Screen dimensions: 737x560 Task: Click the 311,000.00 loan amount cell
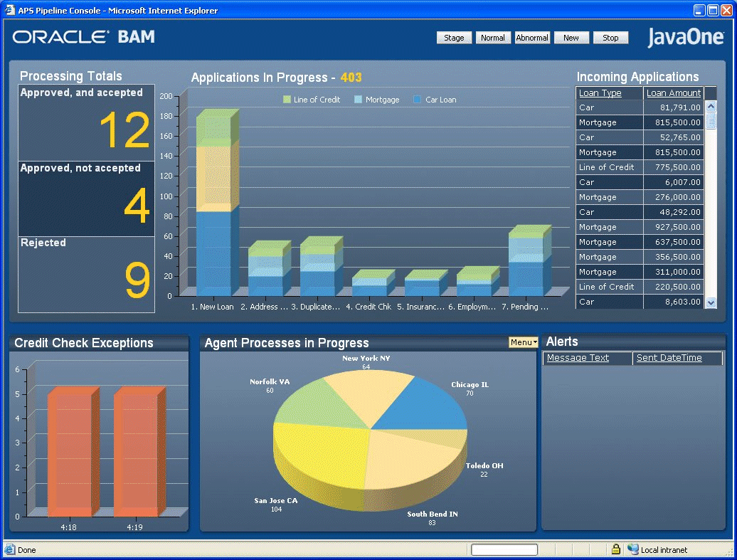pyautogui.click(x=673, y=272)
